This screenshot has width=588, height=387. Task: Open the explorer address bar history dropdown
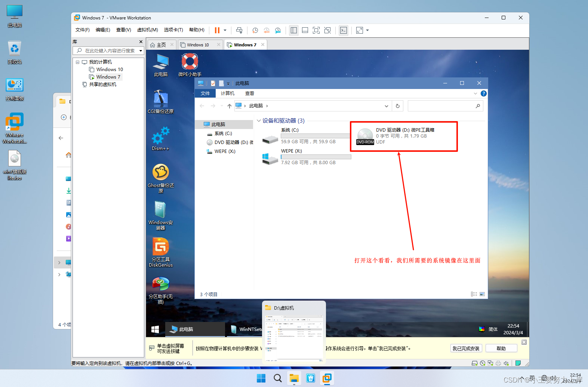tap(387, 106)
